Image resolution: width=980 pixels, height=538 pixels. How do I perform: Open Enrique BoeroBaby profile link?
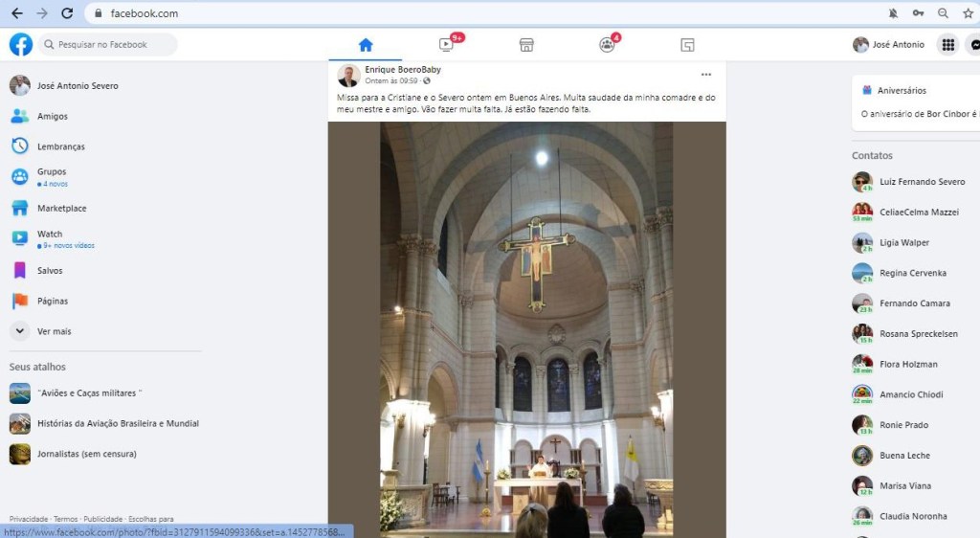tap(403, 70)
